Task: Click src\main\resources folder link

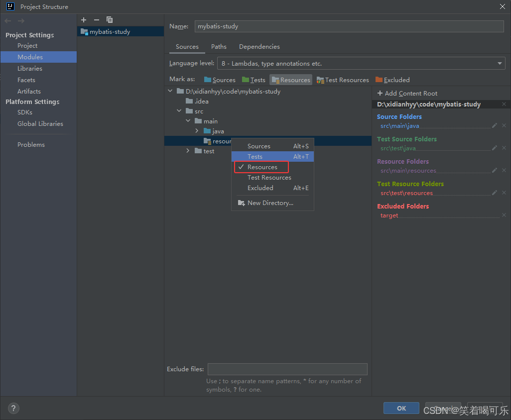Action: [408, 171]
